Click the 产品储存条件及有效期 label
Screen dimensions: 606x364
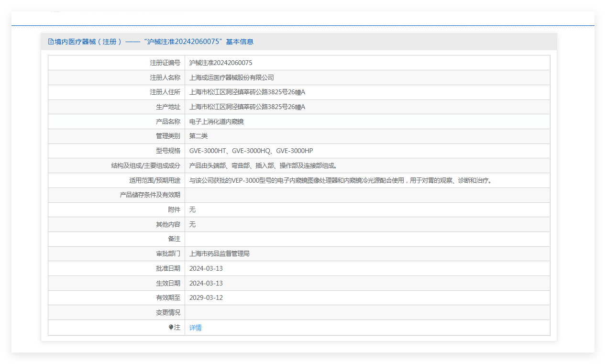pyautogui.click(x=150, y=195)
